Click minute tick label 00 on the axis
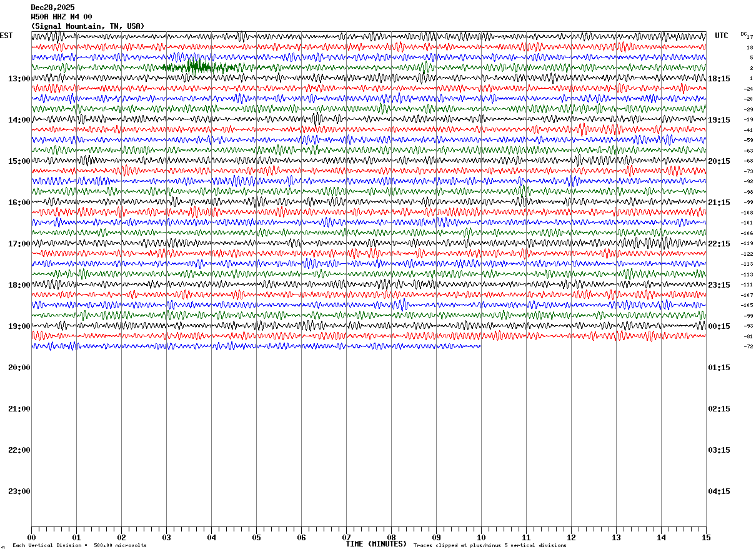Image resolution: width=756 pixels, height=554 pixels. coord(31,537)
